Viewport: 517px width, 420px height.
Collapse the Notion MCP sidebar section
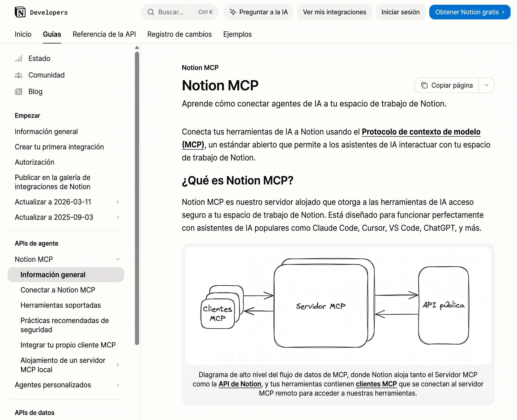(x=118, y=259)
